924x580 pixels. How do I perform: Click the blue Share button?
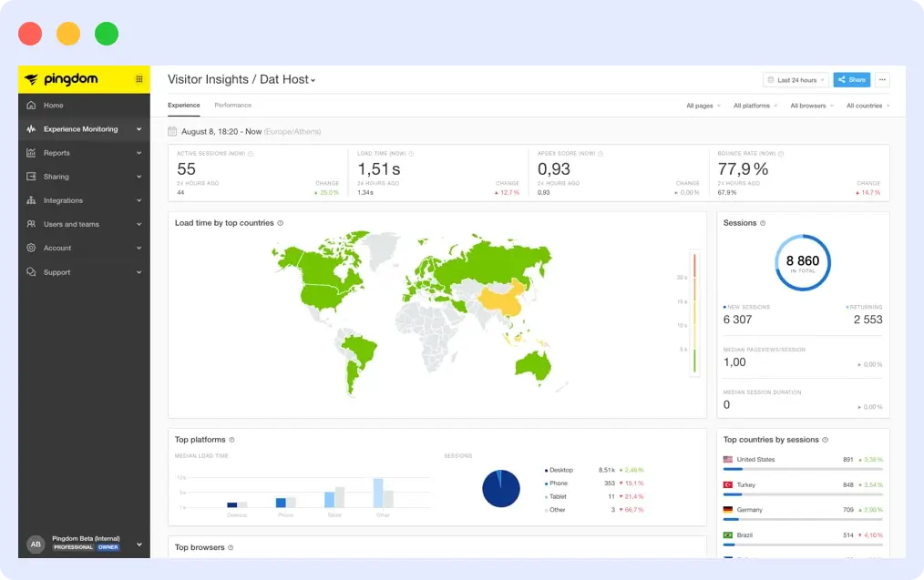pos(851,79)
